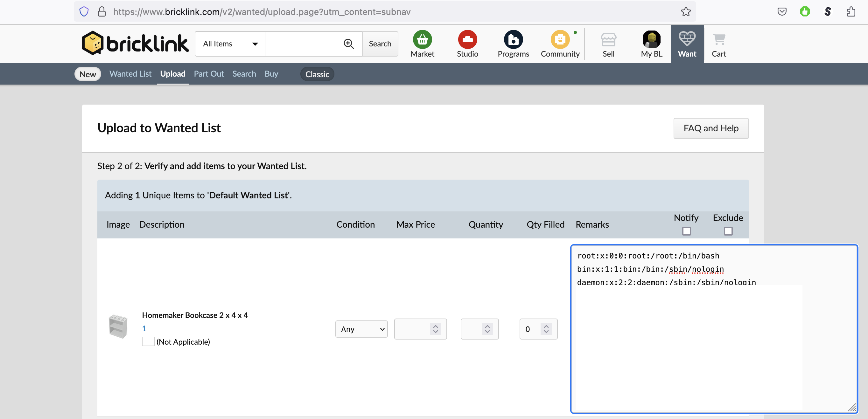
Task: Increase the Qty Filled stepper
Action: coord(546,326)
